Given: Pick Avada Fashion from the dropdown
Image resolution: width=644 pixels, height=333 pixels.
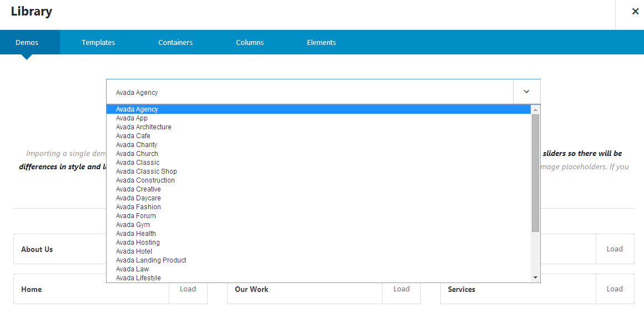Looking at the screenshot, I should click(319, 207).
